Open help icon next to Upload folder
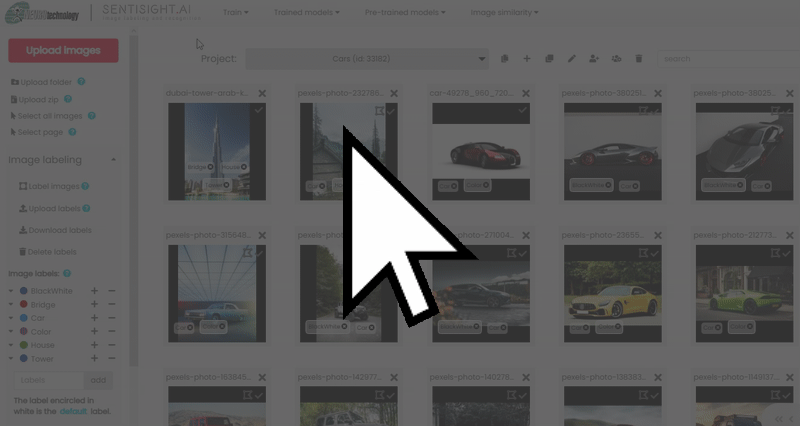Viewport: 800px width, 426px height. click(x=81, y=82)
